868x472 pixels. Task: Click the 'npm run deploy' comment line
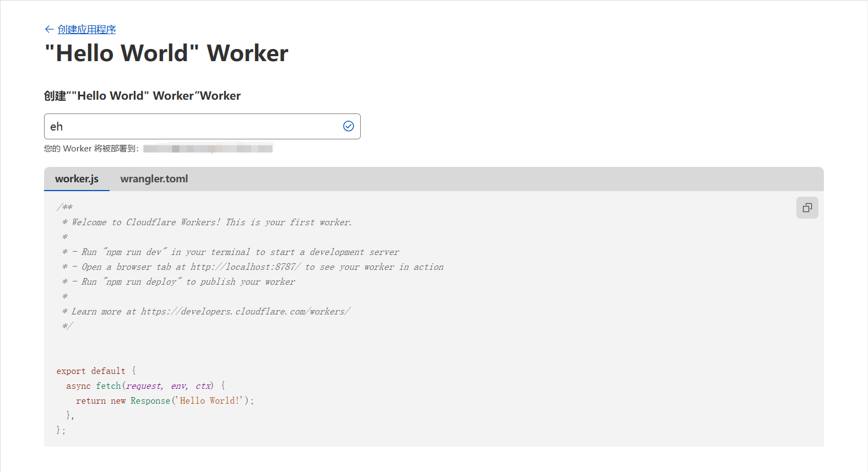(178, 282)
